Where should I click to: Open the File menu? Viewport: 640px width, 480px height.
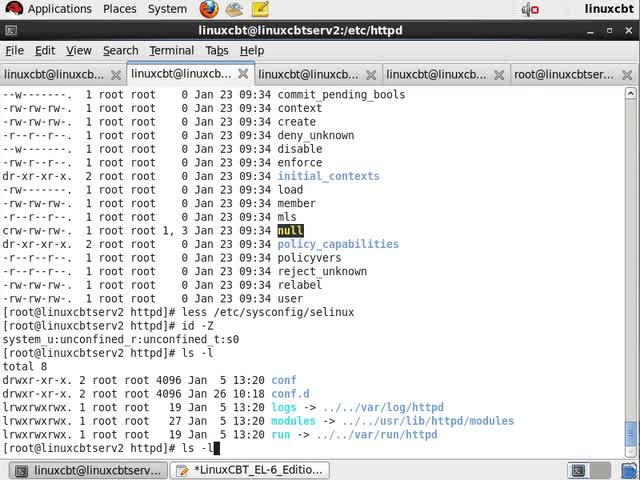coord(15,51)
